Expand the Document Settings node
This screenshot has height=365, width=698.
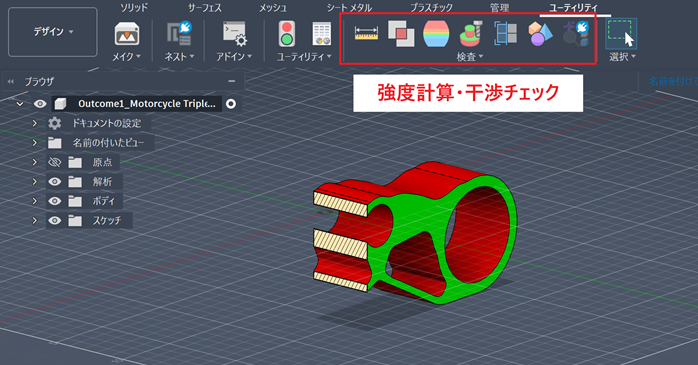coord(35,123)
